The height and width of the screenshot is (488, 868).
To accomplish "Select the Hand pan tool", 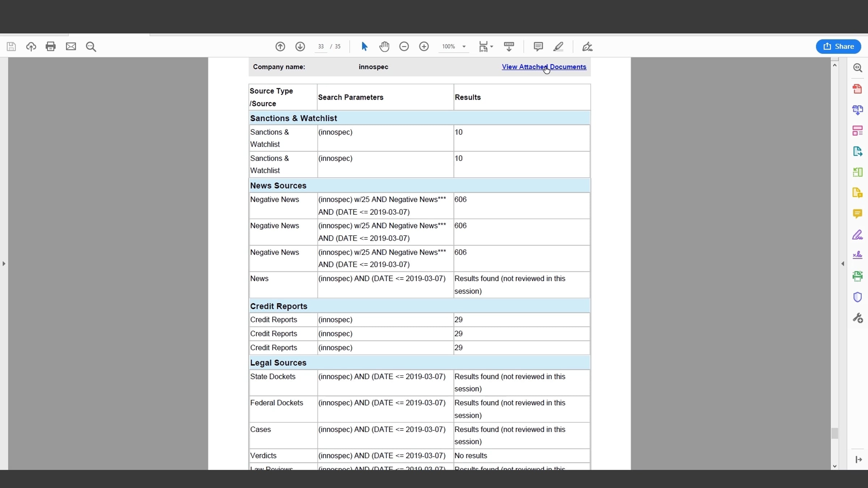I will tap(384, 46).
